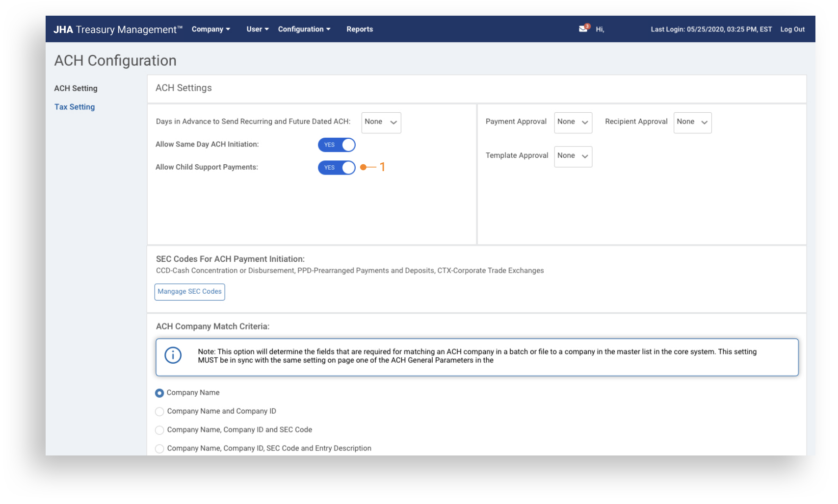Expand the Payment Approval dropdown
The height and width of the screenshot is (504, 838).
coord(573,123)
